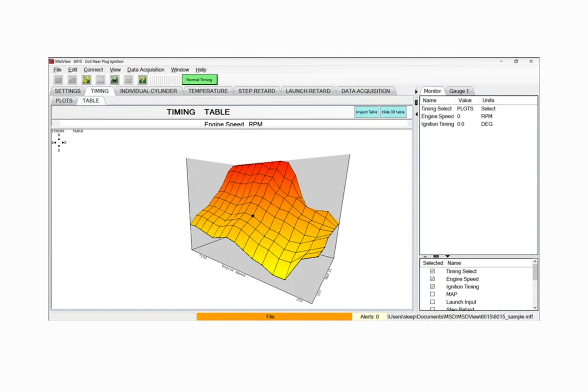Screen dimensions: 588x392
Task: Click the fifth toolbar icon with green background
Action: pos(115,79)
